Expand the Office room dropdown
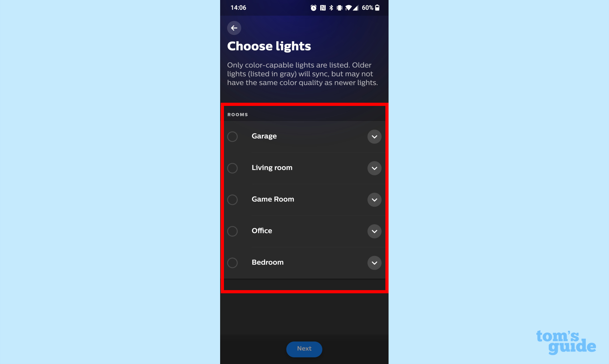The image size is (609, 364). (x=374, y=231)
